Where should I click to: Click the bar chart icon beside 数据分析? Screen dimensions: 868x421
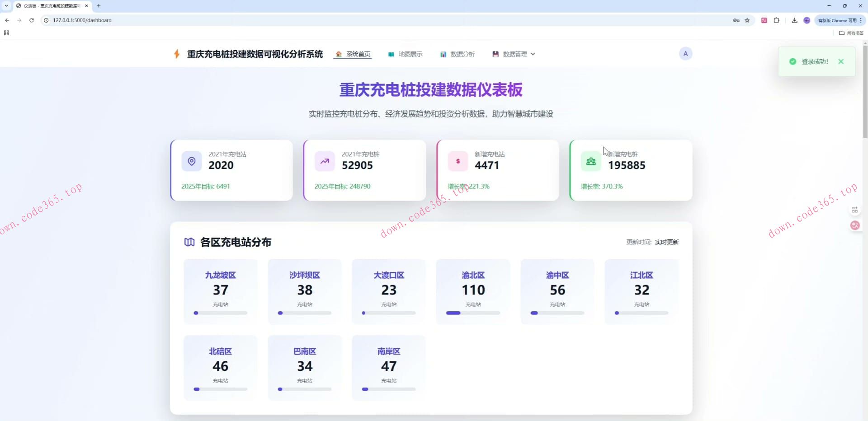coord(443,54)
